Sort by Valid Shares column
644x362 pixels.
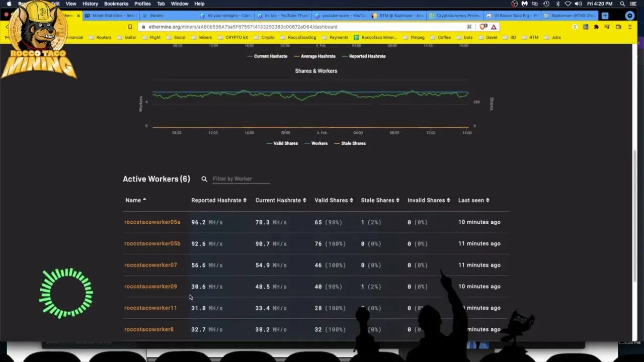click(x=334, y=200)
